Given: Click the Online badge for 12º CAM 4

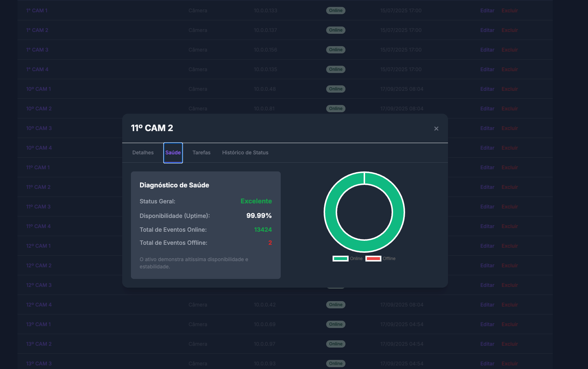Looking at the screenshot, I should (335, 304).
